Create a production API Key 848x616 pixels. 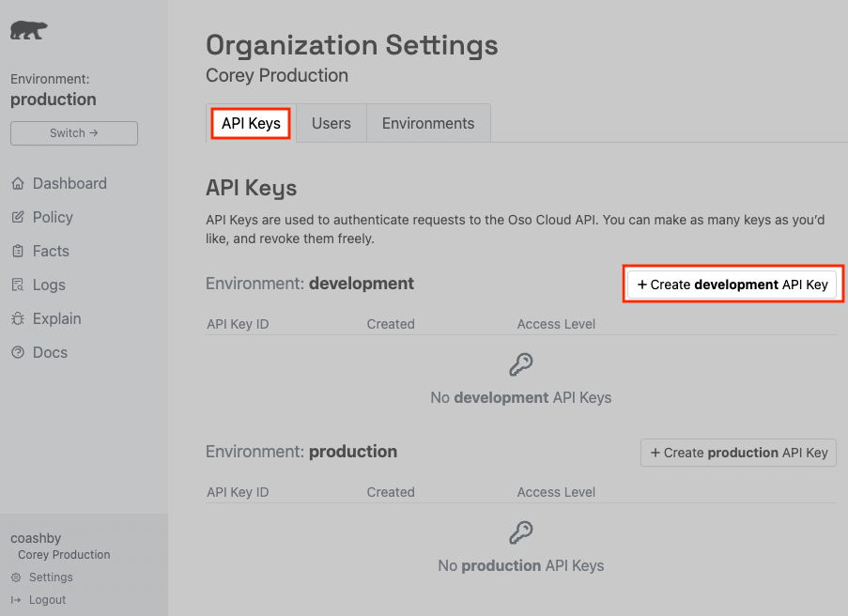pos(738,453)
